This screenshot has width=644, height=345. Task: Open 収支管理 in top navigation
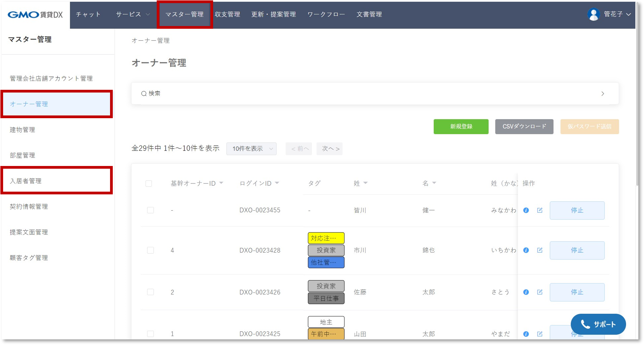(227, 14)
